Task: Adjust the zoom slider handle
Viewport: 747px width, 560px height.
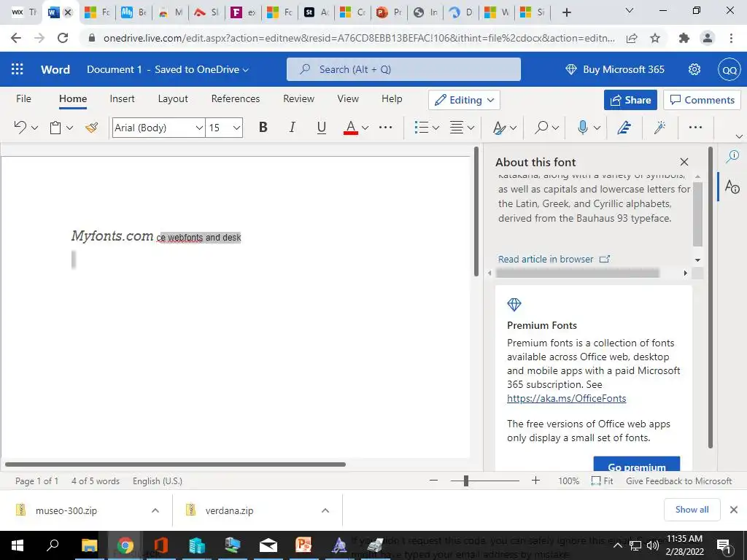Action: pos(466,481)
